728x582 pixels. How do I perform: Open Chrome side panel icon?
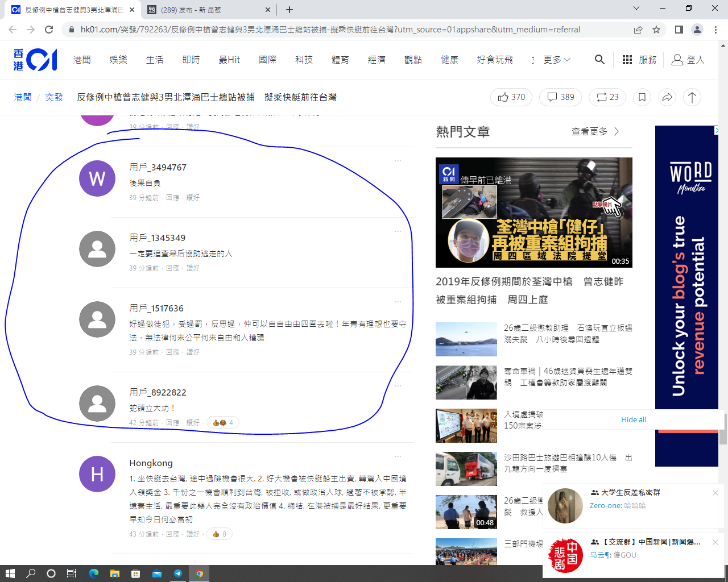coord(679,30)
